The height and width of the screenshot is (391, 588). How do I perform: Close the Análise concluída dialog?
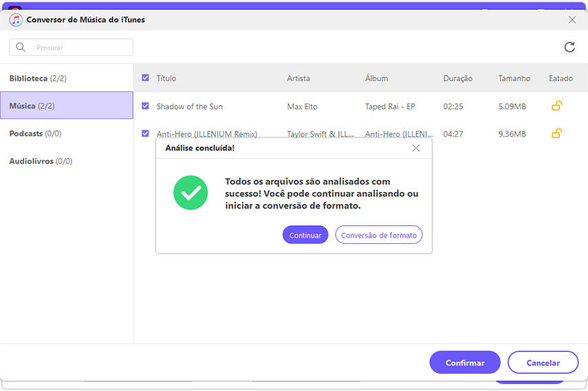click(x=416, y=148)
